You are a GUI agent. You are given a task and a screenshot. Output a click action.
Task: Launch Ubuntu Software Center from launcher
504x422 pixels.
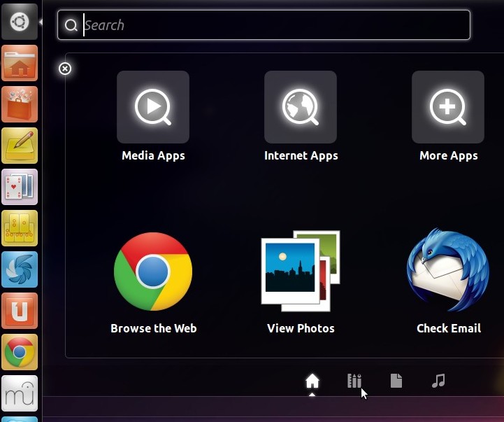click(20, 104)
